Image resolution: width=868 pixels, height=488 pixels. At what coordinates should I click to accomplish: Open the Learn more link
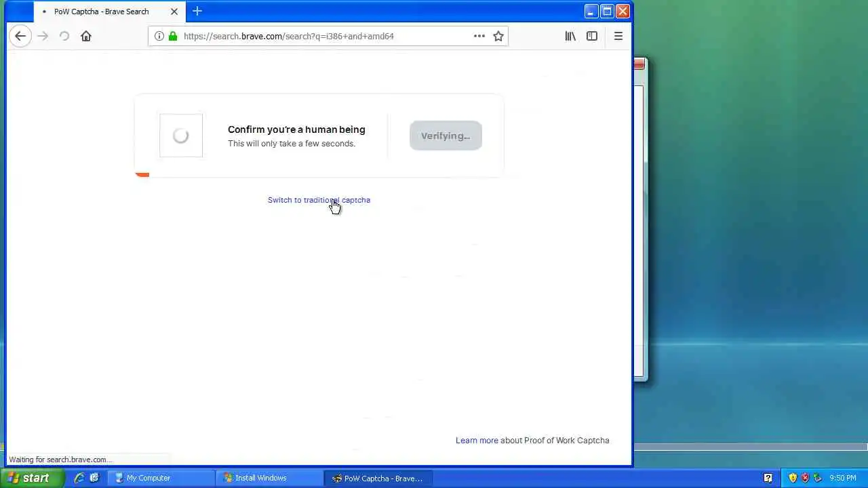pyautogui.click(x=477, y=441)
